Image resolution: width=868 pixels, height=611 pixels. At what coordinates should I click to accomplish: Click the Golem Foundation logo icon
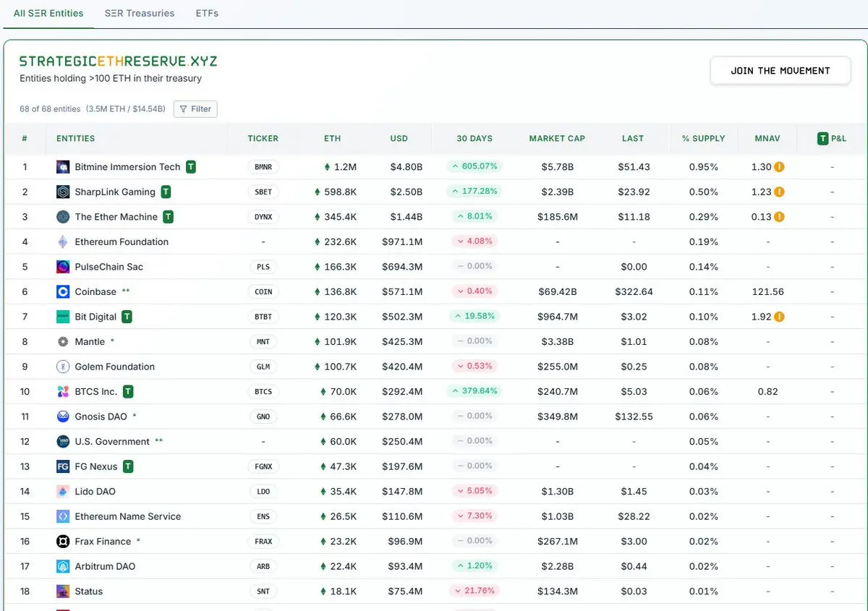coord(63,367)
